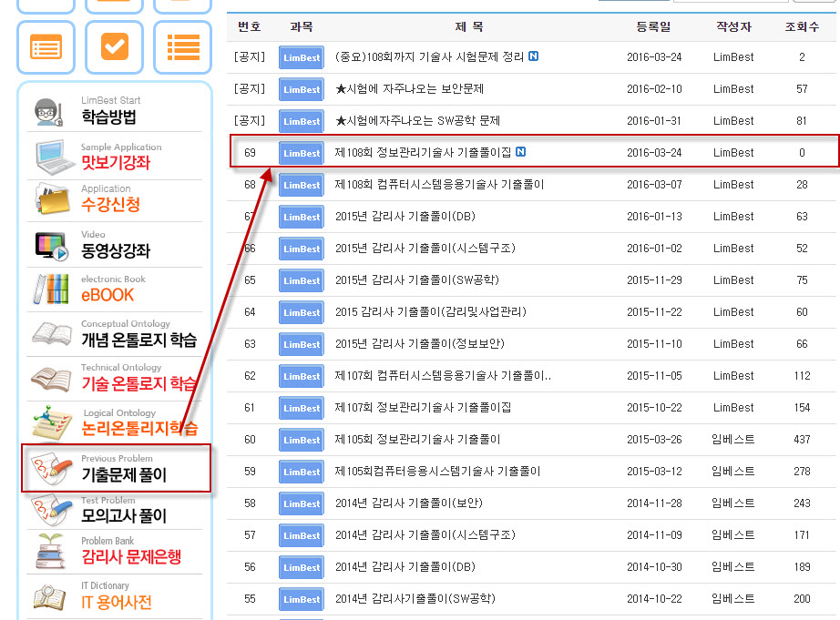The height and width of the screenshot is (620, 840).
Task: Click the books icon beside eBOOK
Action: pyautogui.click(x=51, y=290)
